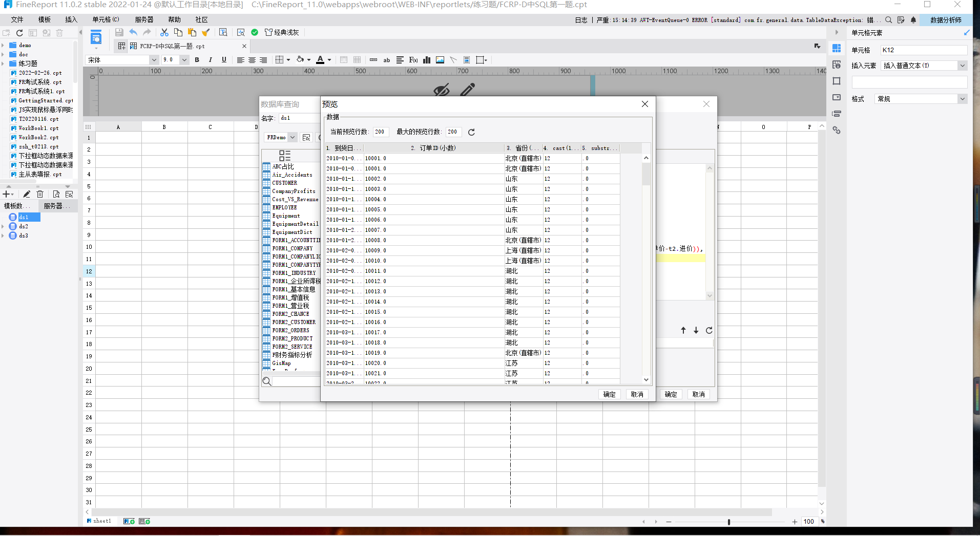980x536 pixels.
Task: Click the green check validation icon
Action: click(255, 32)
